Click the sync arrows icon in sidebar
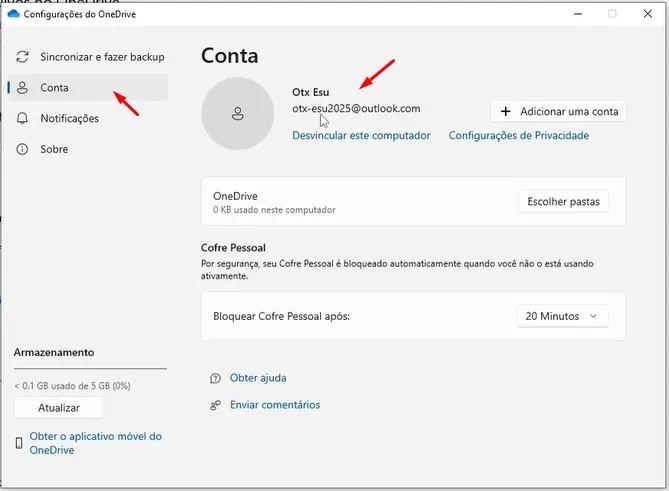Image resolution: width=669 pixels, height=491 pixels. 22,57
